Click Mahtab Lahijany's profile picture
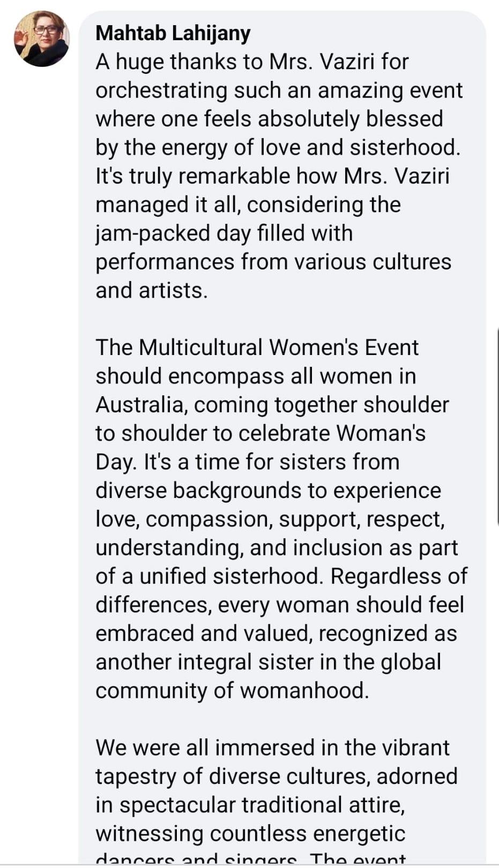The image size is (499, 868). pos(42,39)
